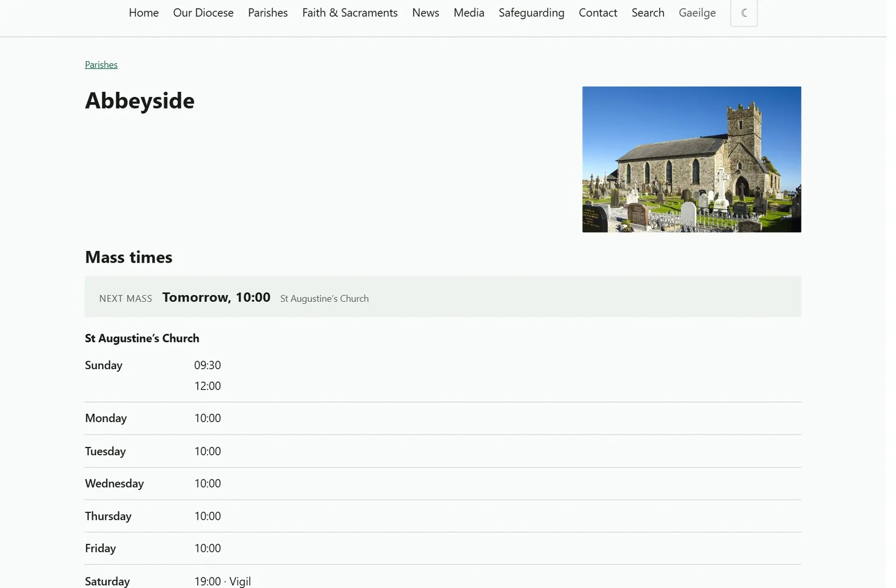This screenshot has height=588, width=896.
Task: Open Faith & Sacraments menu
Action: pyautogui.click(x=350, y=13)
